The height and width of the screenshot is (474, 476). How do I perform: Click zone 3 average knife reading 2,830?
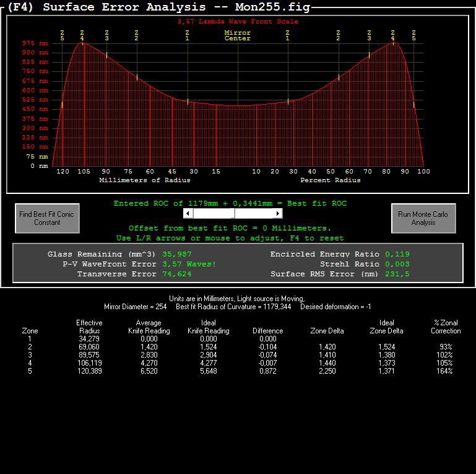pyautogui.click(x=149, y=355)
